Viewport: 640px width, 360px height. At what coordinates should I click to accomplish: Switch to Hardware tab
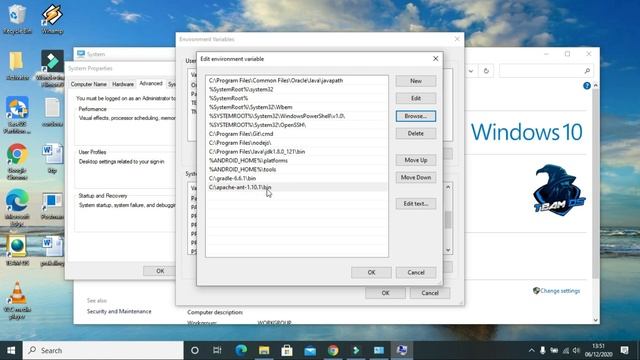click(123, 84)
